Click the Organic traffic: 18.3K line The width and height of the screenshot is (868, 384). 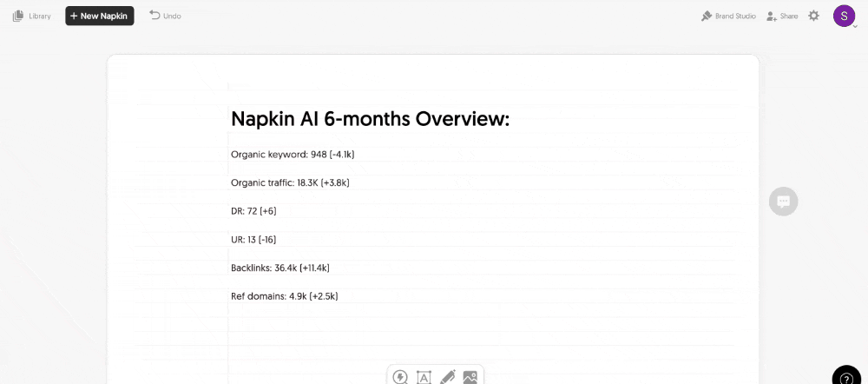(290, 182)
